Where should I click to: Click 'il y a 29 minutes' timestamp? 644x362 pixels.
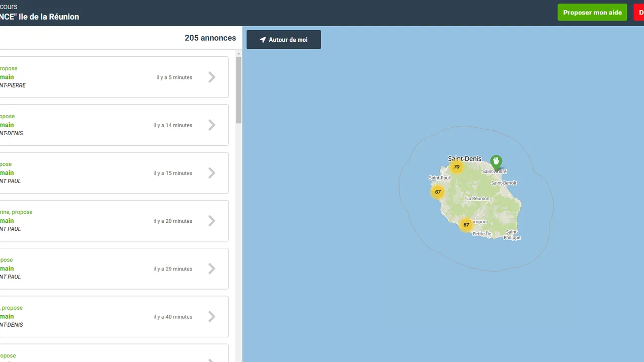(173, 269)
